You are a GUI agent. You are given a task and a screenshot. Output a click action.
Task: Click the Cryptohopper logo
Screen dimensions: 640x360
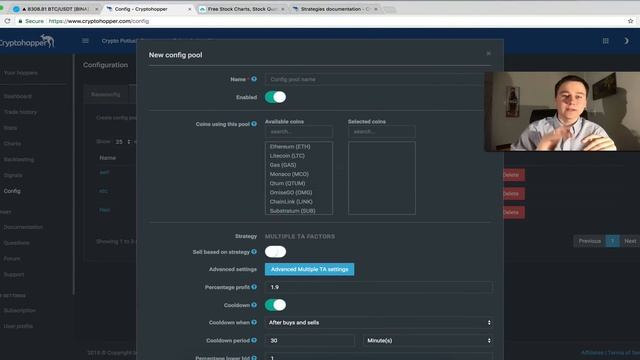click(x=27, y=42)
